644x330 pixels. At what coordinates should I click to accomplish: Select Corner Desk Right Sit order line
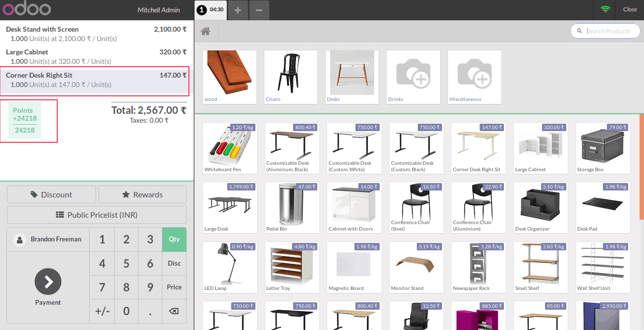[x=97, y=80]
